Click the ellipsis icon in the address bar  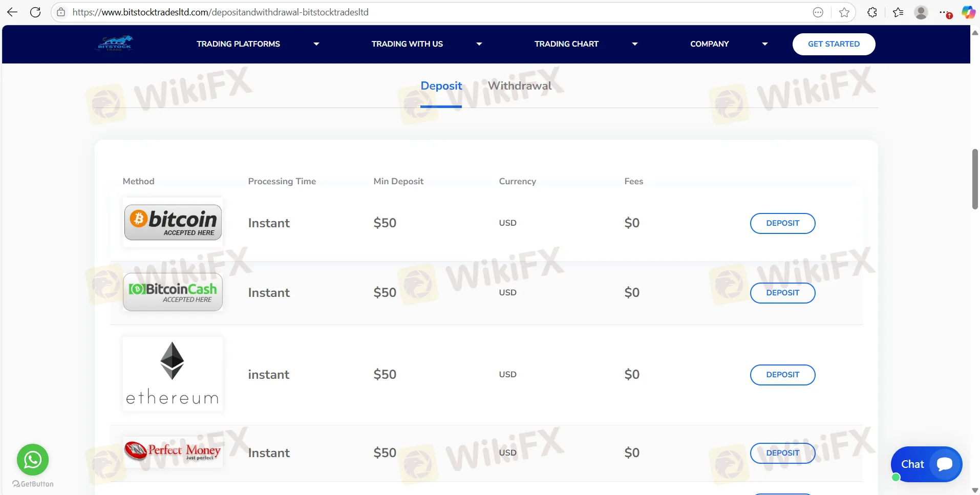pos(818,12)
